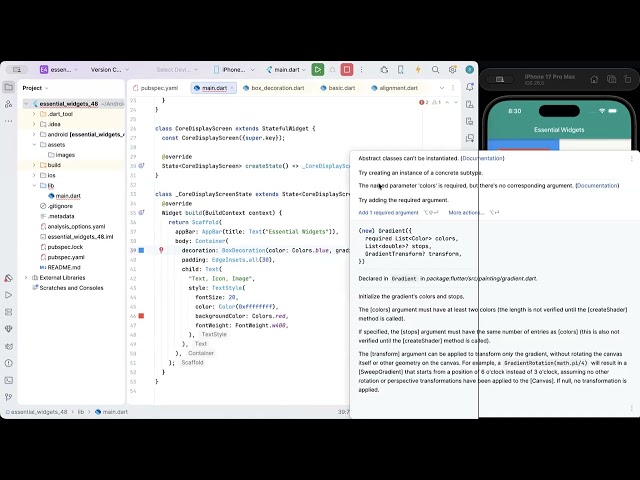The image size is (640, 480).
Task: Expand the .idea folder
Action: coord(34,124)
